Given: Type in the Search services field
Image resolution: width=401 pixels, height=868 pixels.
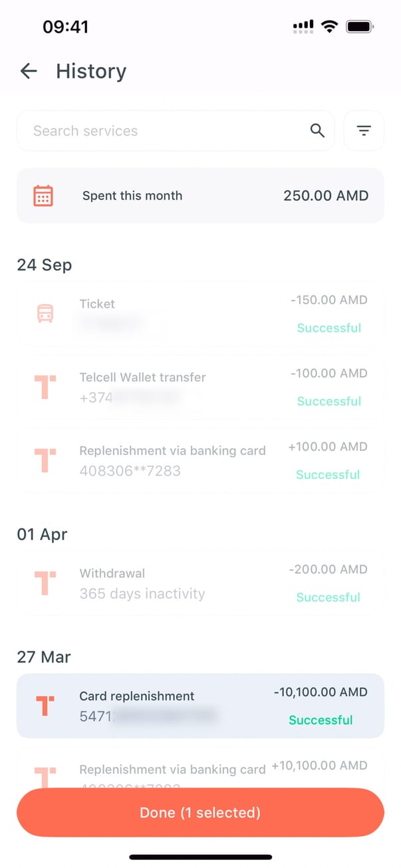Looking at the screenshot, I should click(x=166, y=131).
